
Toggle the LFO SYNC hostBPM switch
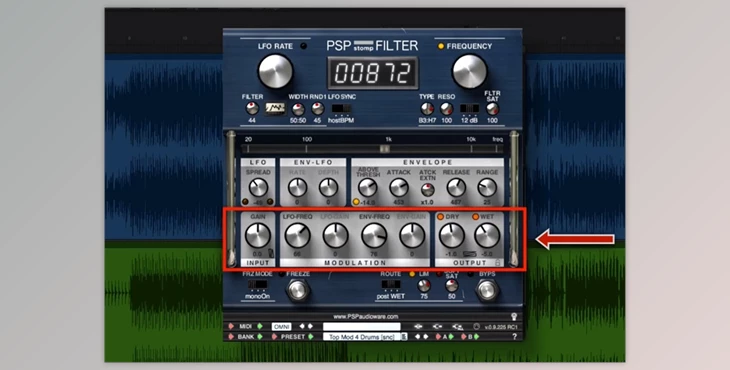coord(341,109)
